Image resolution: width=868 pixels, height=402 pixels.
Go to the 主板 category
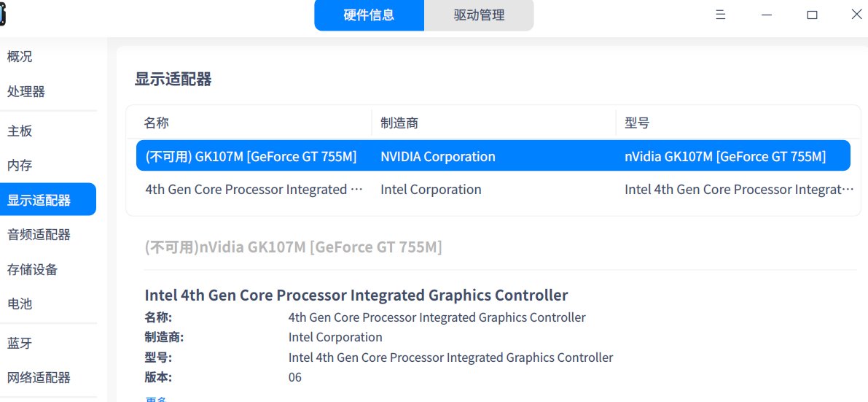click(20, 131)
